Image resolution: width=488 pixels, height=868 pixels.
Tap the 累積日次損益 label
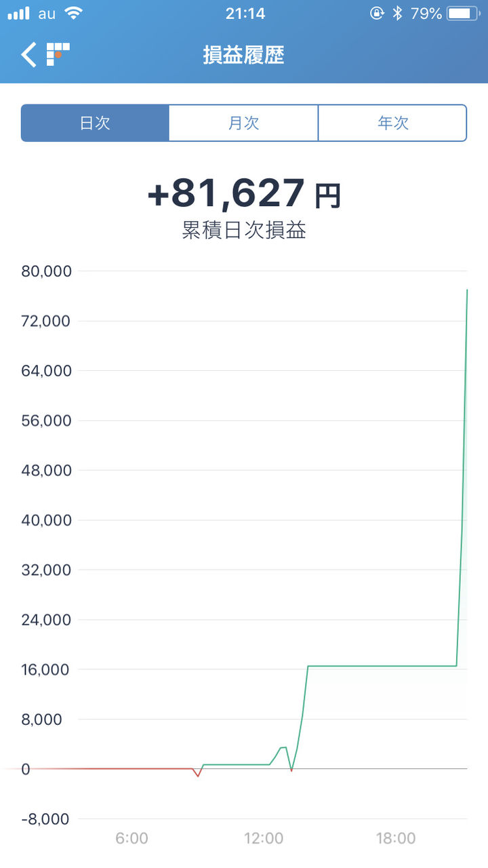coord(244,231)
